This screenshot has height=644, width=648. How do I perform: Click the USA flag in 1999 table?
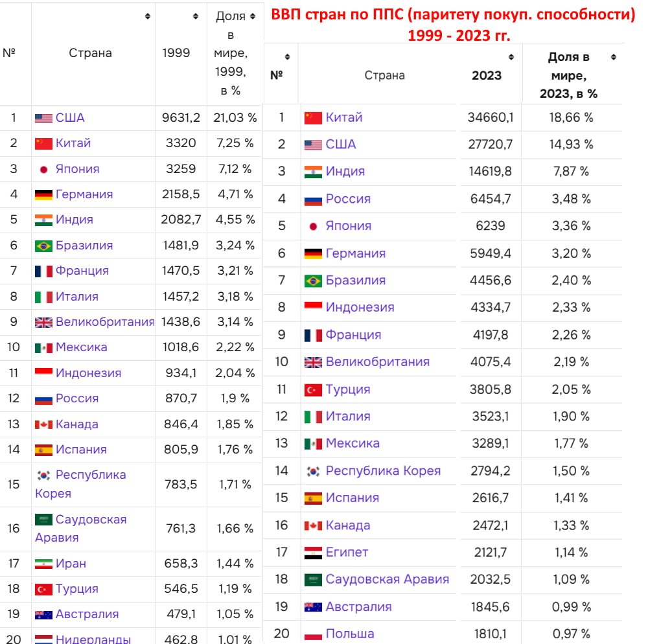click(43, 118)
